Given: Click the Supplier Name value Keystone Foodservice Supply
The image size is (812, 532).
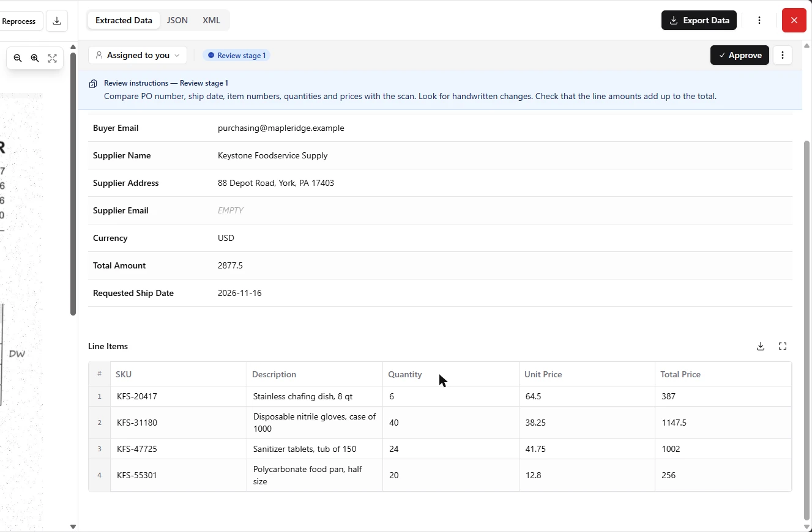Looking at the screenshot, I should click(x=273, y=155).
